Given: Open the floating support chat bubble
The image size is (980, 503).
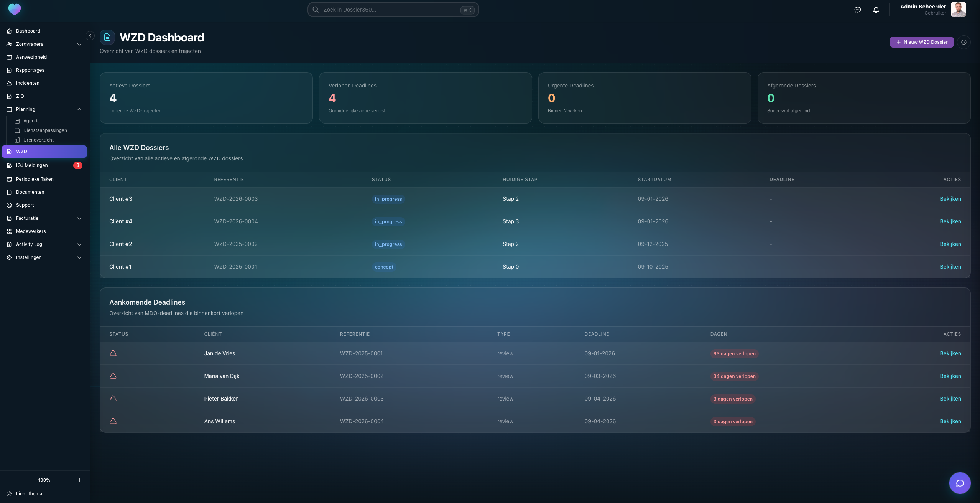Looking at the screenshot, I should (959, 483).
